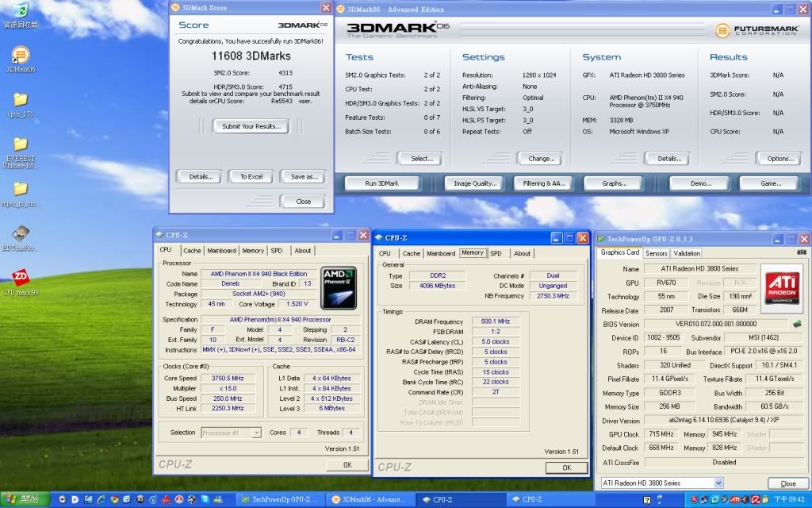
Task: Select the HD Tune Pro desktop icon
Action: coord(20,238)
